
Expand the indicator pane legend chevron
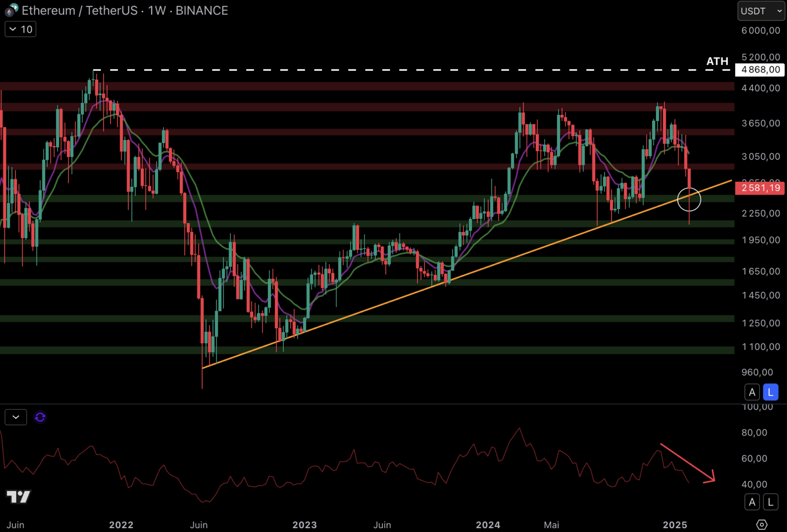point(16,417)
